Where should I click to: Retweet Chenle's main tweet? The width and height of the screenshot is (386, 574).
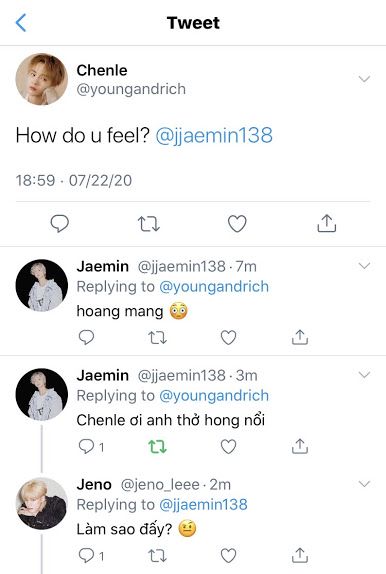pyautogui.click(x=148, y=224)
